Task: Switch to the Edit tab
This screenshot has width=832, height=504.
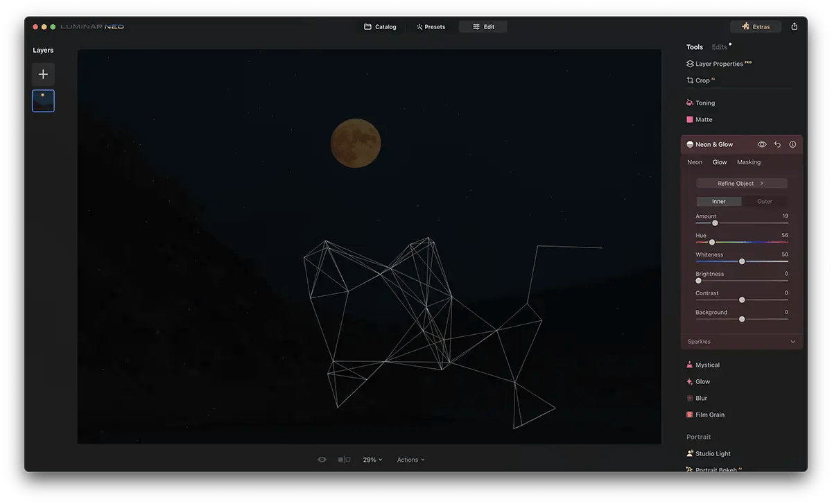Action: coord(483,27)
